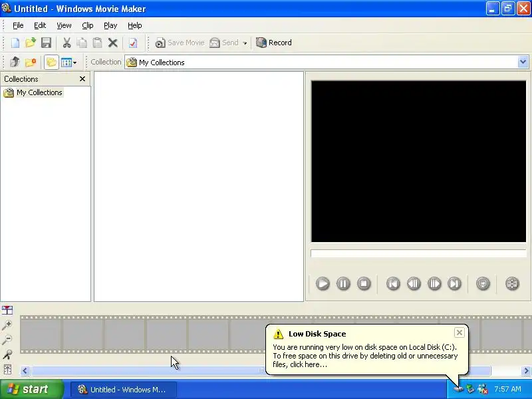Click the Send toolbar button
532x399 pixels.
click(x=224, y=43)
